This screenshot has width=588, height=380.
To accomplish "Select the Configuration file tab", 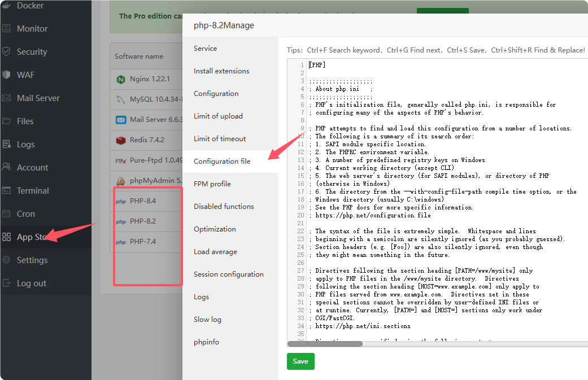I will (x=230, y=161).
